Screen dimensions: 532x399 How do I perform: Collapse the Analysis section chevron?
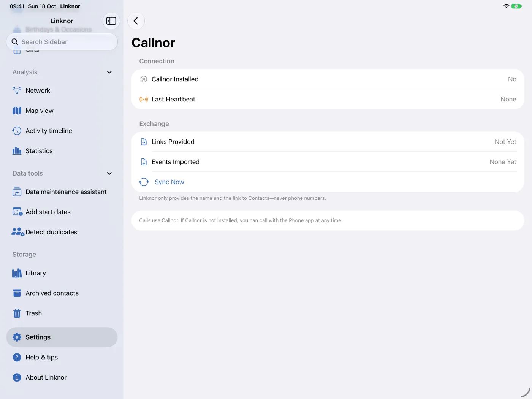point(109,72)
